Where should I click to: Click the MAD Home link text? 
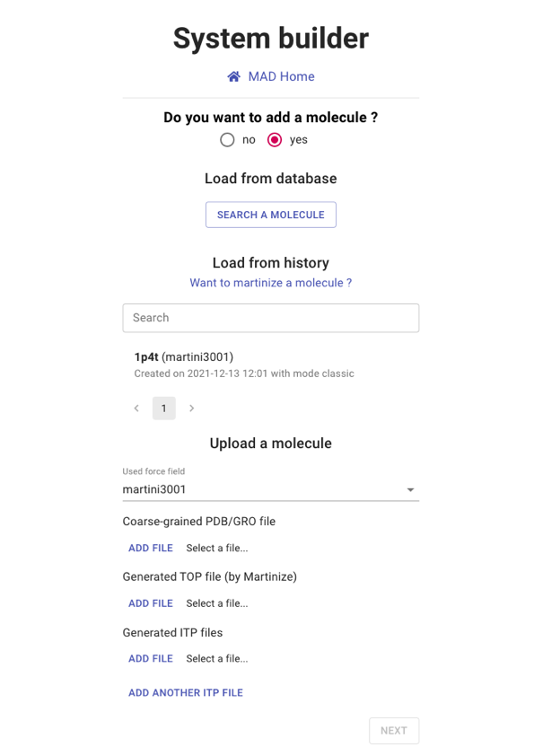282,76
